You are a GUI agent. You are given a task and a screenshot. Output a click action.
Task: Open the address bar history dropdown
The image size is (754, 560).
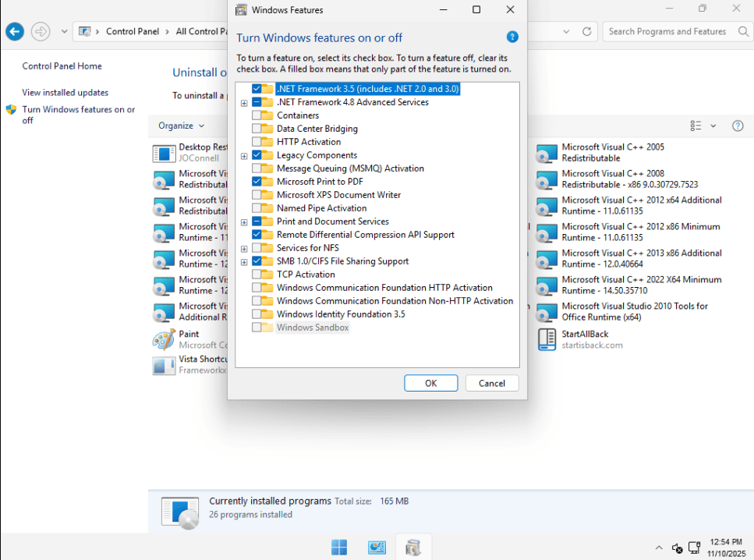[x=566, y=31]
